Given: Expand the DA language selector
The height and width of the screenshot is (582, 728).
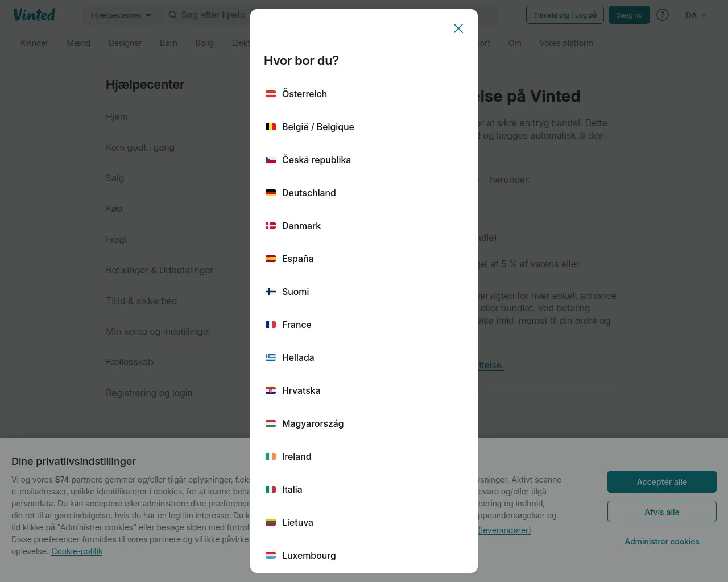Looking at the screenshot, I should pyautogui.click(x=696, y=15).
